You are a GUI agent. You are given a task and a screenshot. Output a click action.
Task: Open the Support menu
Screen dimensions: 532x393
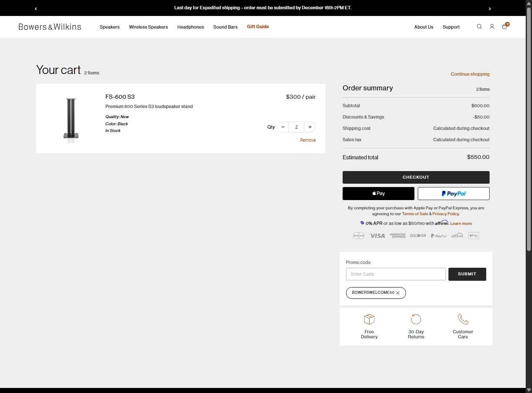click(x=451, y=27)
